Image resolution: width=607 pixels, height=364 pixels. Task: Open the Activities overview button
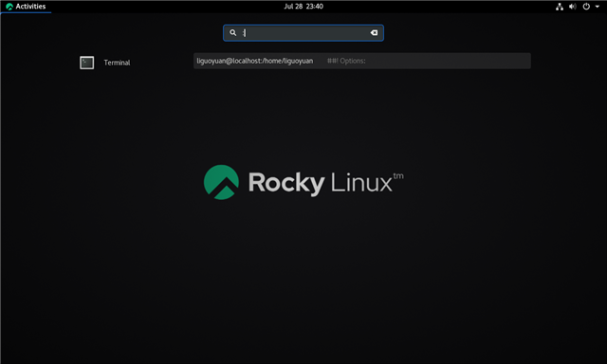pos(26,7)
